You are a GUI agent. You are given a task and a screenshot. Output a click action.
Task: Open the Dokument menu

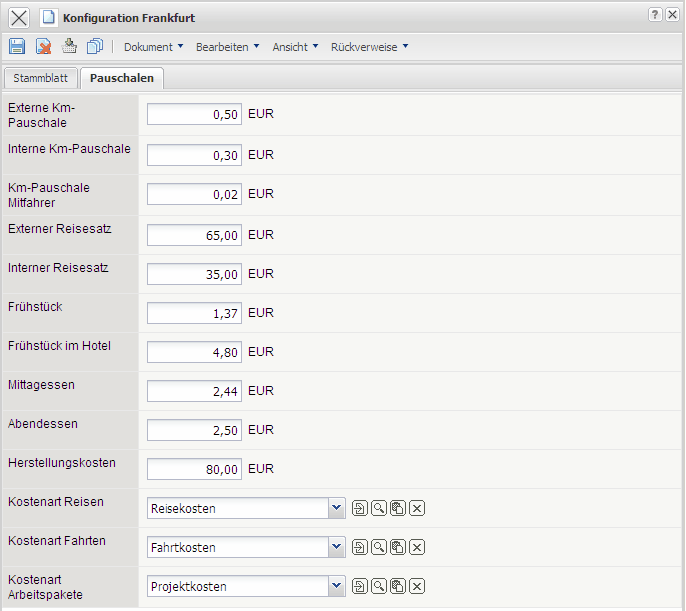153,47
